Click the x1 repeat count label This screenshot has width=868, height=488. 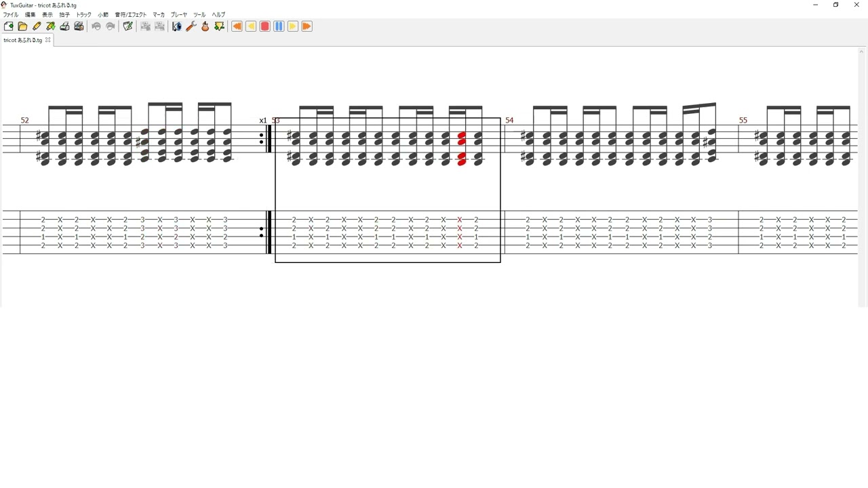tap(263, 121)
